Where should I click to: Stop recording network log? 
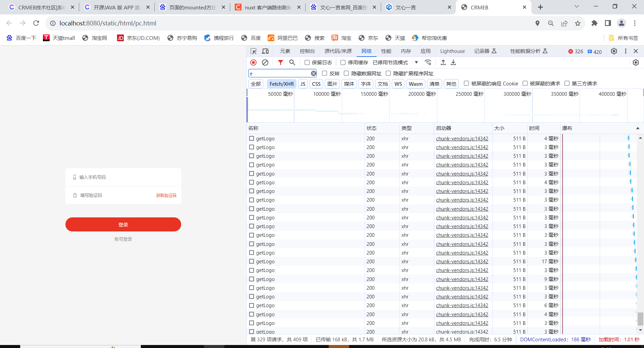pos(253,63)
